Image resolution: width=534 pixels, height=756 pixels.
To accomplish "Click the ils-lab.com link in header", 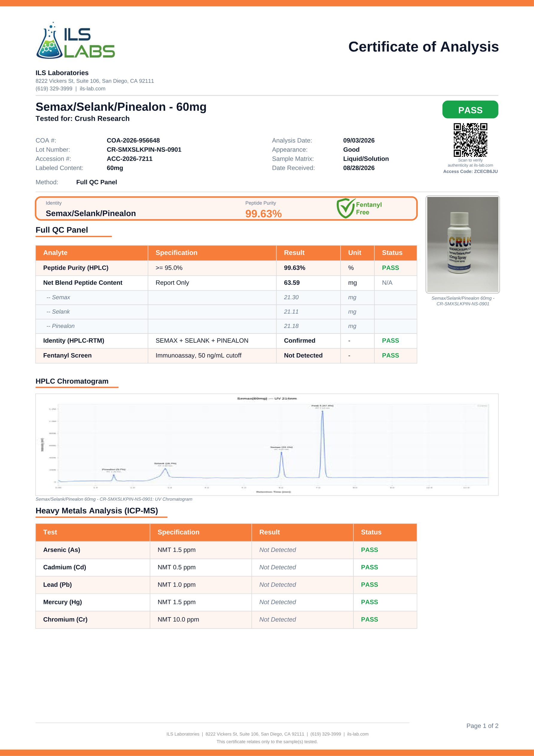I will 92,89.
